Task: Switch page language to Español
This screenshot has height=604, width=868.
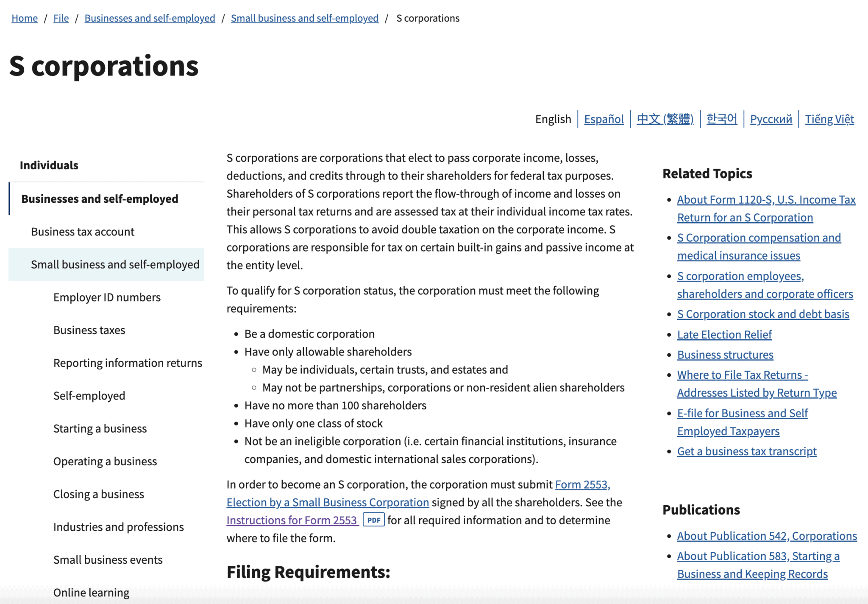Action: click(x=604, y=119)
